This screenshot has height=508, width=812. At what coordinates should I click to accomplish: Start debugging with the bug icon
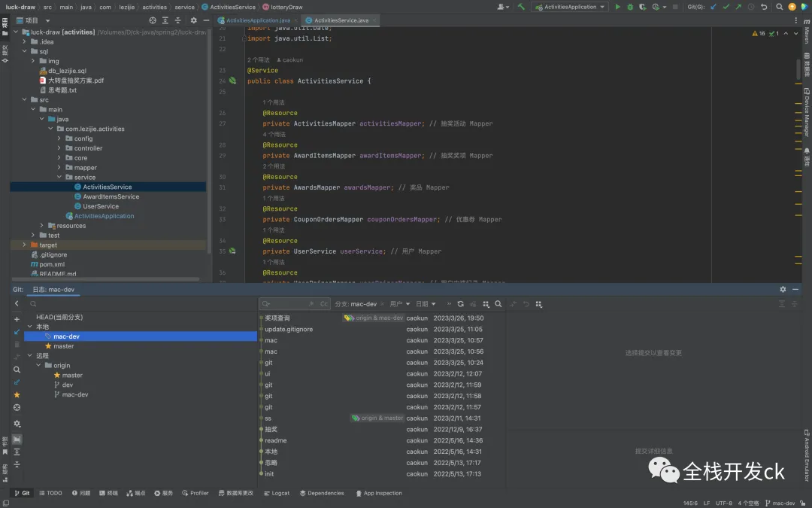[x=630, y=7]
